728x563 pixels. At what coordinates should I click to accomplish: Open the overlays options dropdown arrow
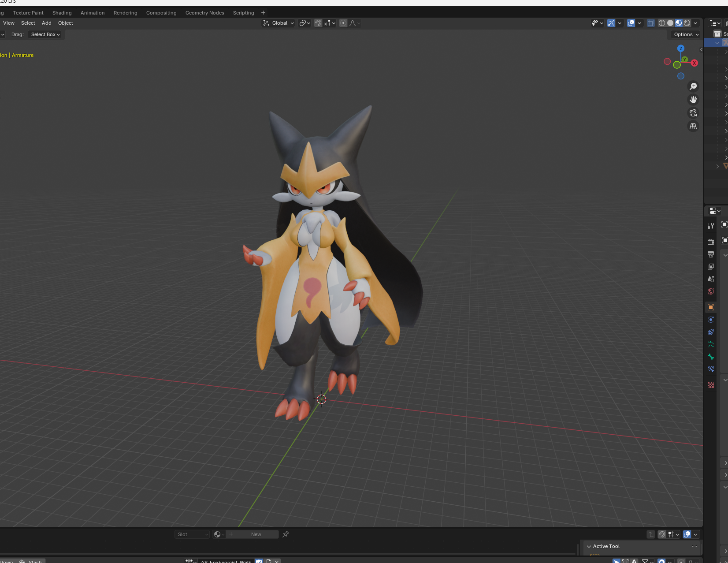click(x=639, y=23)
